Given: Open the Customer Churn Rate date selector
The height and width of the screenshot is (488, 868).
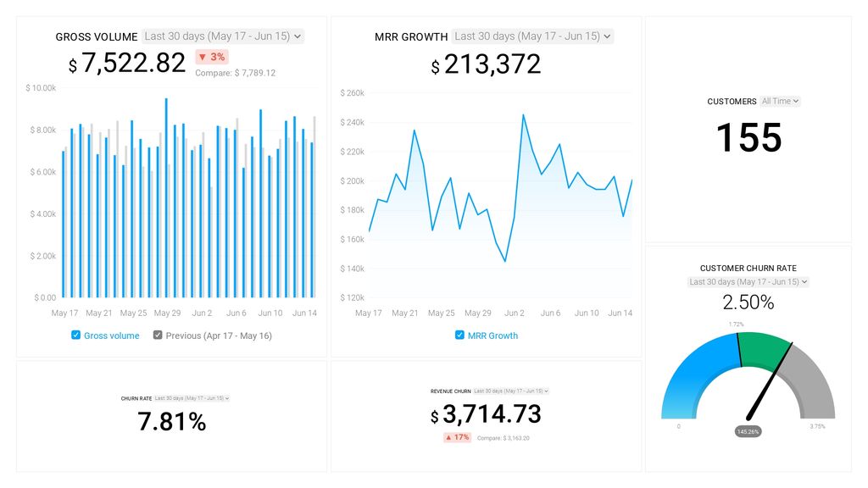Looking at the screenshot, I should tap(747, 281).
